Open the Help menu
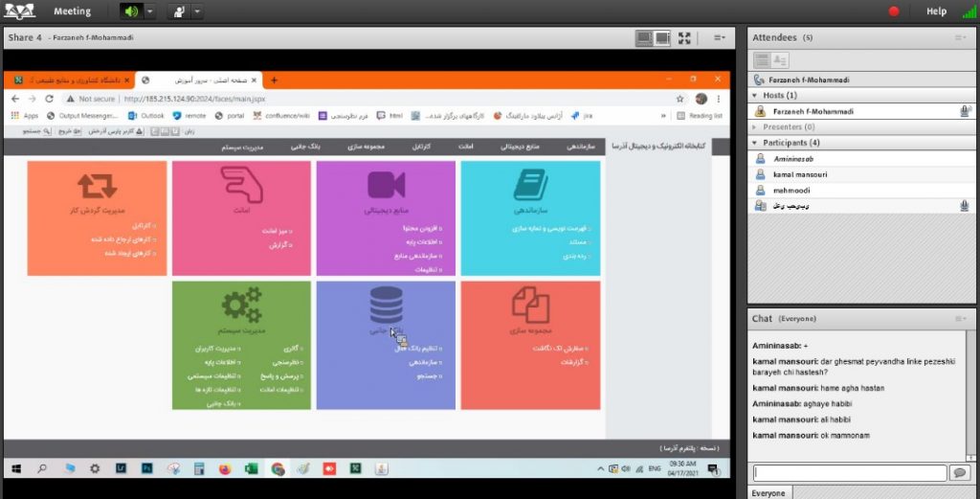 (x=936, y=11)
